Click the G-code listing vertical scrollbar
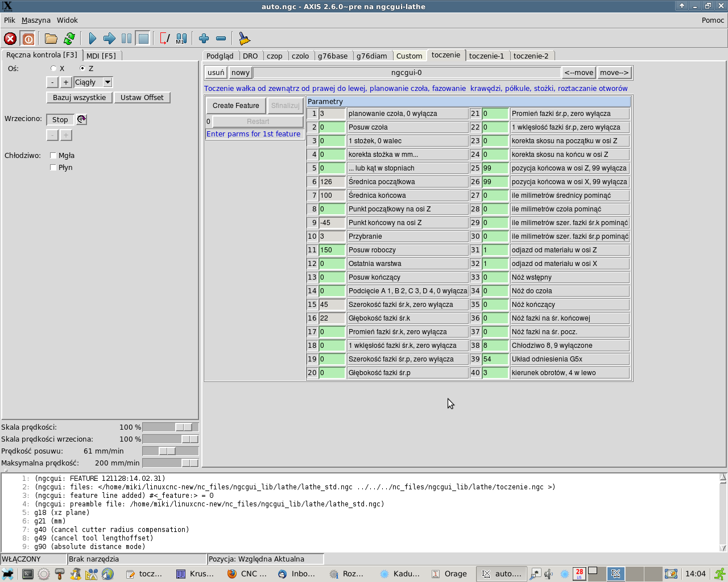 [723, 513]
